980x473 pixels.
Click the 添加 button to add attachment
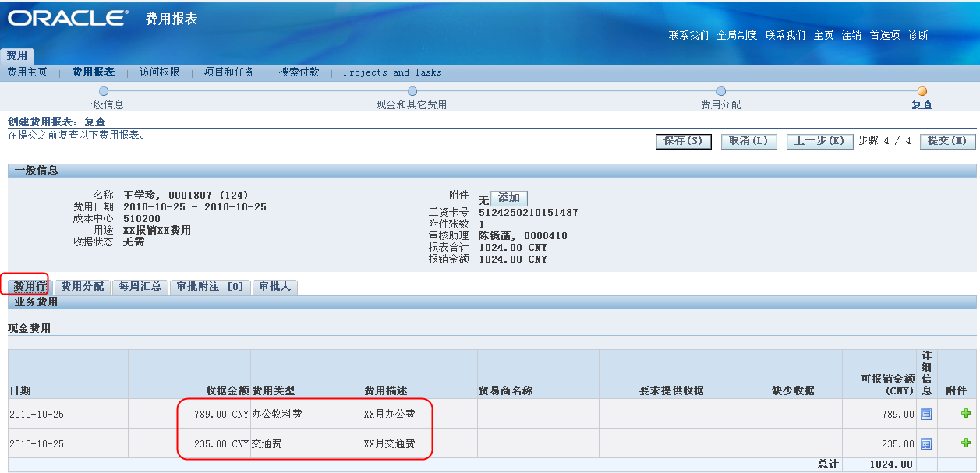pos(509,198)
